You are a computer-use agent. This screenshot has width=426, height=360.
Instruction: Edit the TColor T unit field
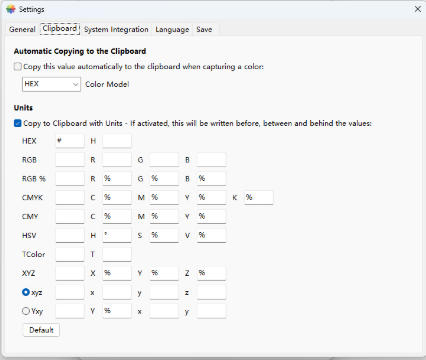pyautogui.click(x=117, y=254)
